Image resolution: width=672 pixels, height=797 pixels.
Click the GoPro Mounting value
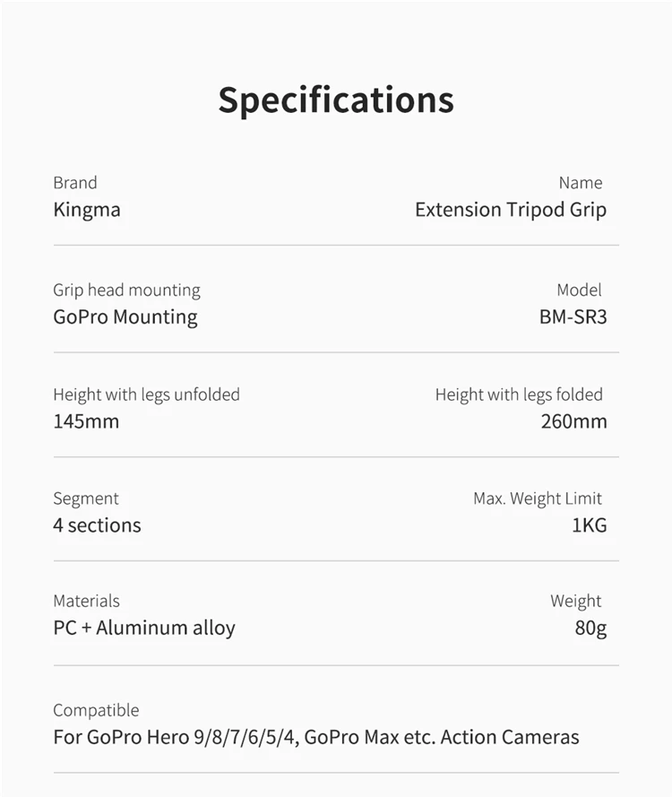pos(125,317)
